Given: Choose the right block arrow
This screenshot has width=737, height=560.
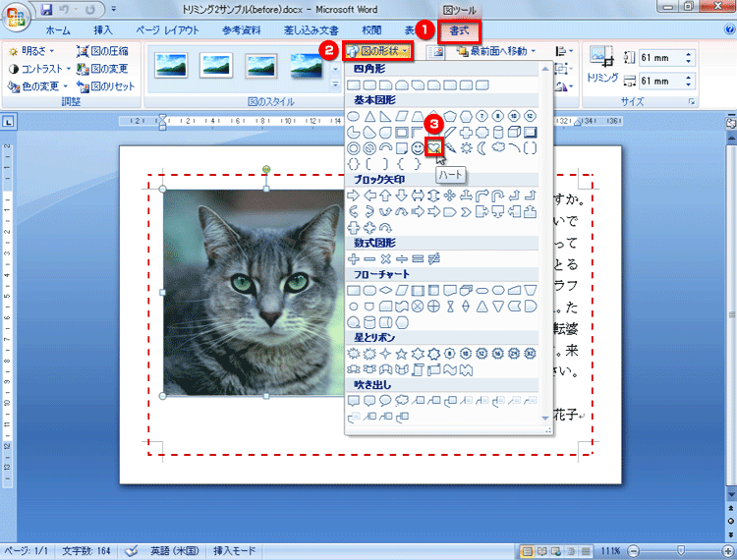Looking at the screenshot, I should (354, 196).
